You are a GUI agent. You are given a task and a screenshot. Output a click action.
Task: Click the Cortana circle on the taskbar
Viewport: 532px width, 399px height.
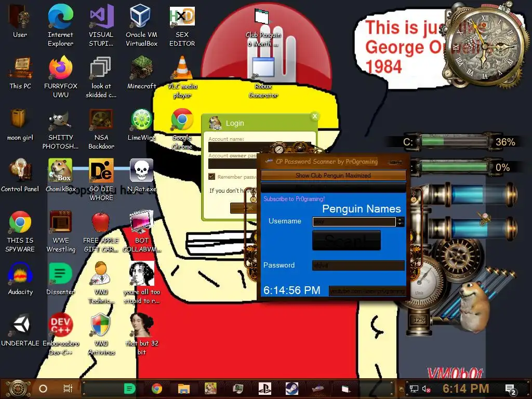pos(43,389)
